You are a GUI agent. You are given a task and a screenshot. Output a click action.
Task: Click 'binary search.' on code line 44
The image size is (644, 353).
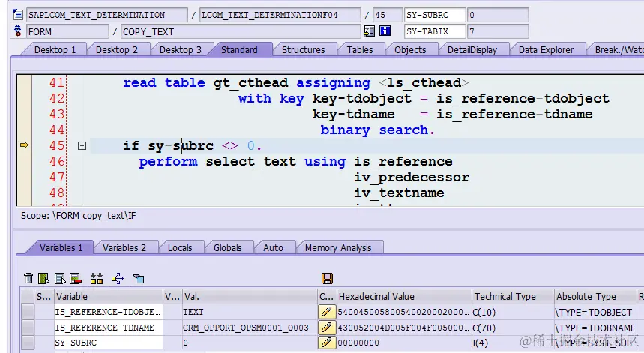[377, 130]
